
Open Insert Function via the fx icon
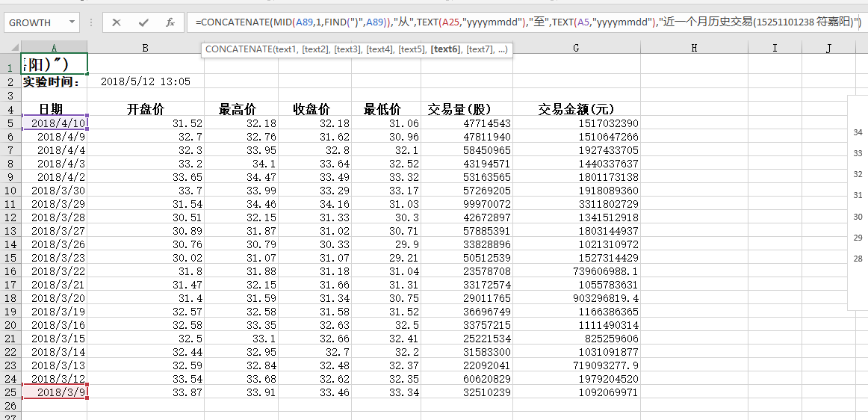pos(170,22)
